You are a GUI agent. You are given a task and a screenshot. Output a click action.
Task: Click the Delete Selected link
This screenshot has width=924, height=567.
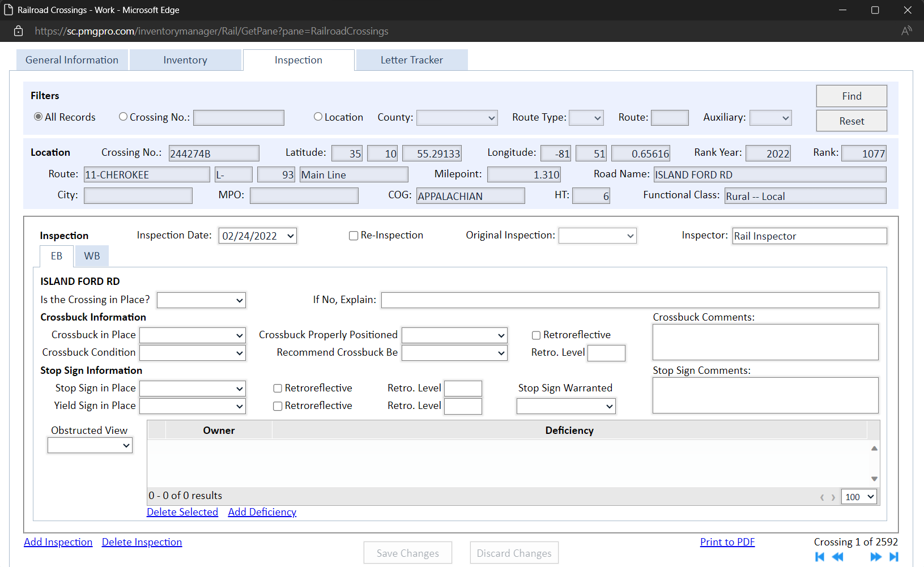tap(182, 512)
